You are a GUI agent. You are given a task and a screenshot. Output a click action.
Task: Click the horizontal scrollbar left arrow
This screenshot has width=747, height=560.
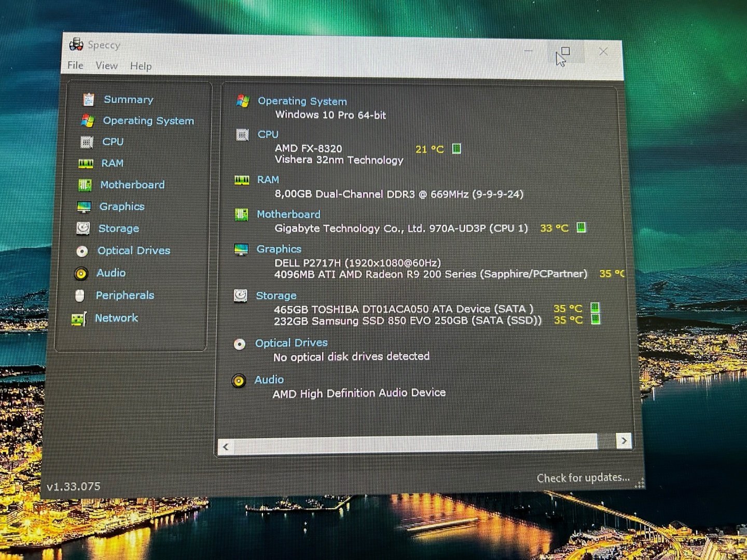tap(226, 446)
